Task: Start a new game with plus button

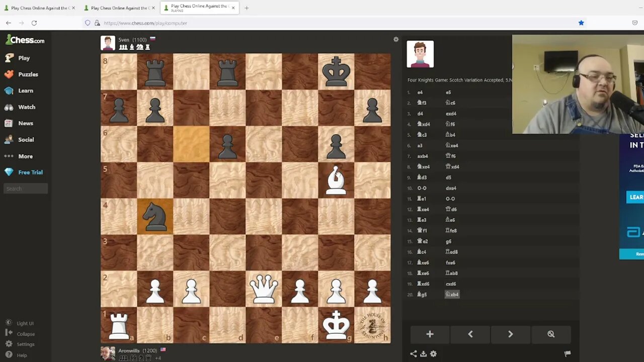Action: point(430,334)
